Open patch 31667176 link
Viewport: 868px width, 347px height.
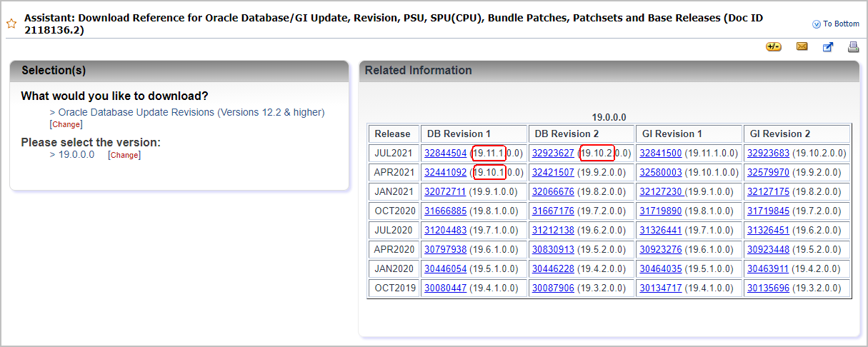point(553,211)
